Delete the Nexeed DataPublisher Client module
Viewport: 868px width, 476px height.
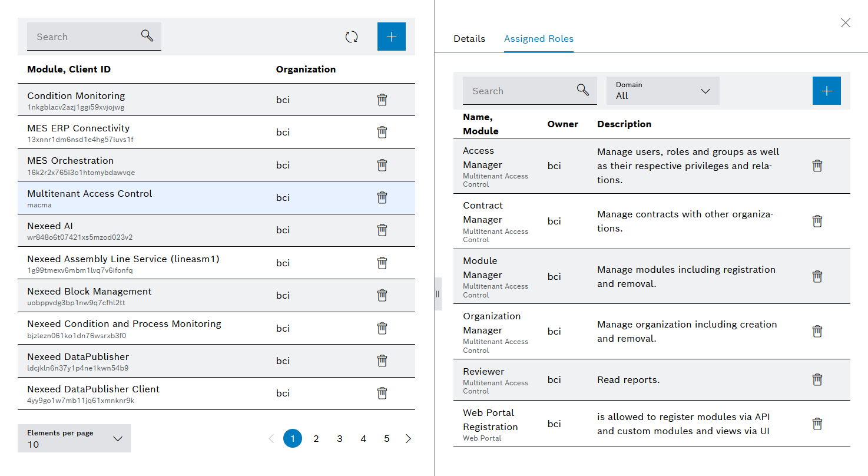point(382,394)
